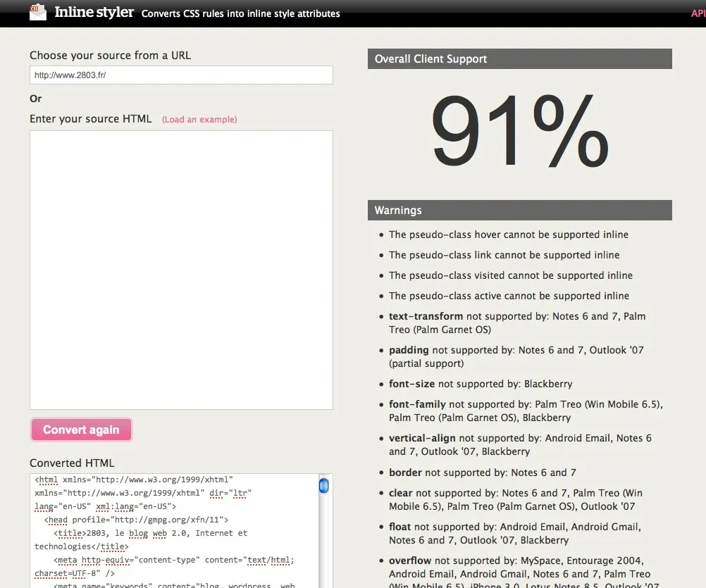Click the Load an example link
Screen dimensions: 706x588
click(199, 119)
